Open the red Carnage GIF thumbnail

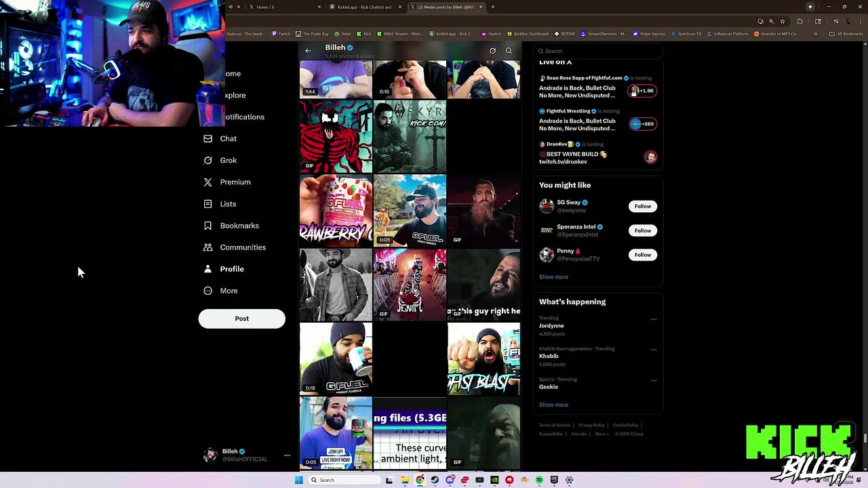pyautogui.click(x=336, y=137)
